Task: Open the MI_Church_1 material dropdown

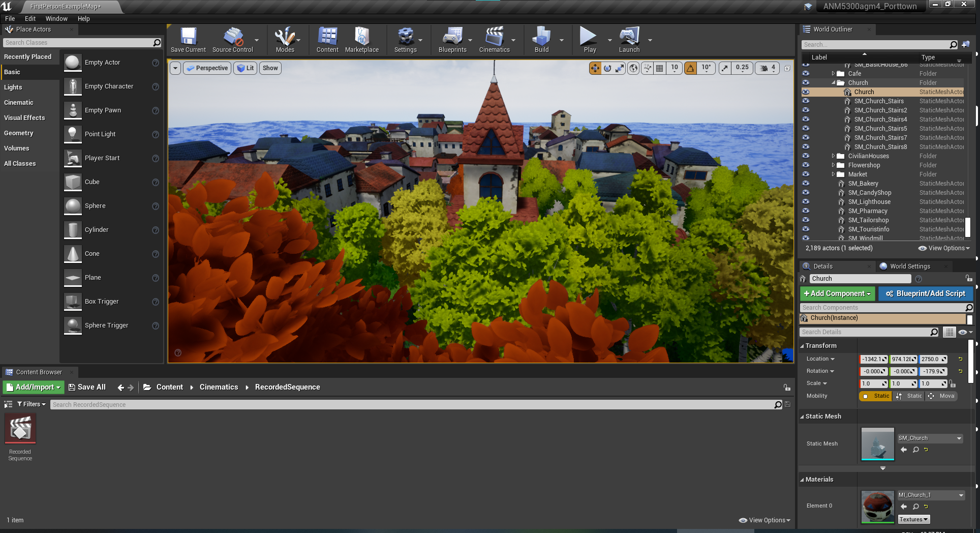Action: 931,495
